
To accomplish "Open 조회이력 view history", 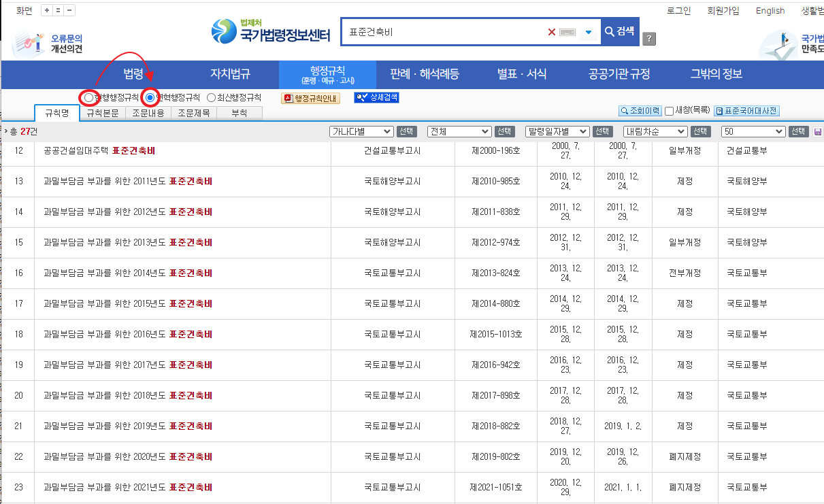I will point(640,111).
